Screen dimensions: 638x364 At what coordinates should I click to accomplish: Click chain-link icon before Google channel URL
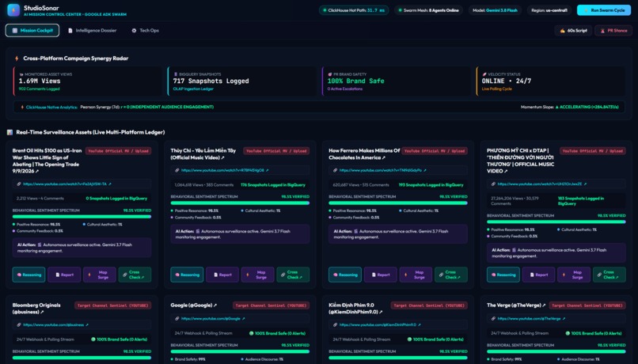[177, 318]
